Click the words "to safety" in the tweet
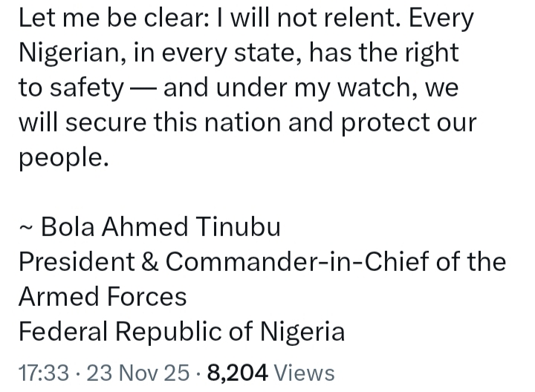The image size is (535, 392). click(71, 88)
